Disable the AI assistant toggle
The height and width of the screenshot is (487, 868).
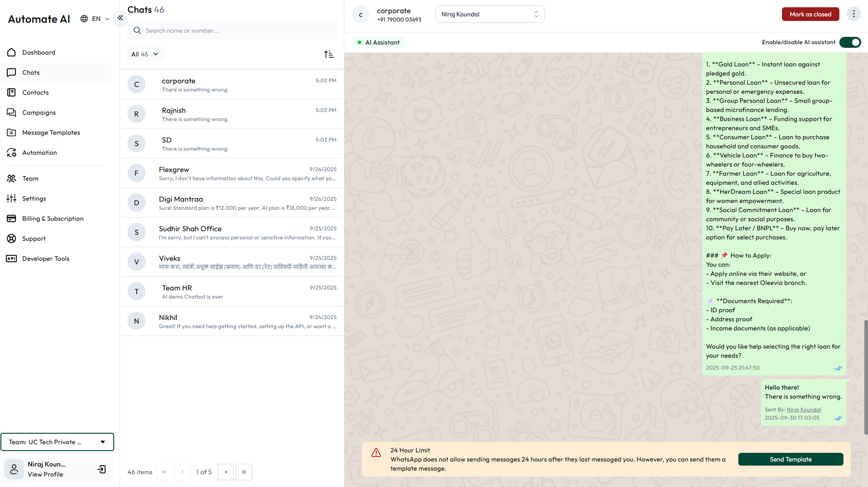coord(850,42)
